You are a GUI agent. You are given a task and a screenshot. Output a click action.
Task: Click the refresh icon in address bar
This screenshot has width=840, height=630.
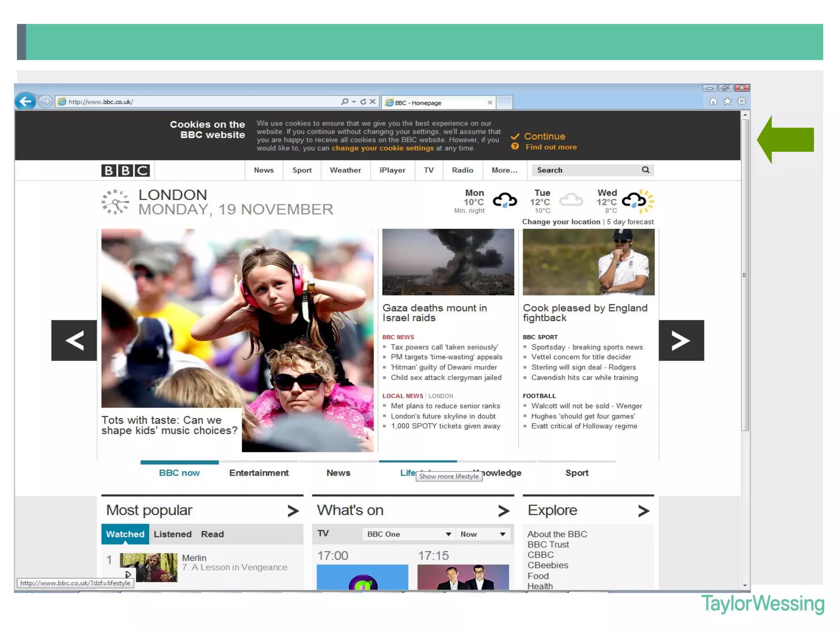[363, 102]
